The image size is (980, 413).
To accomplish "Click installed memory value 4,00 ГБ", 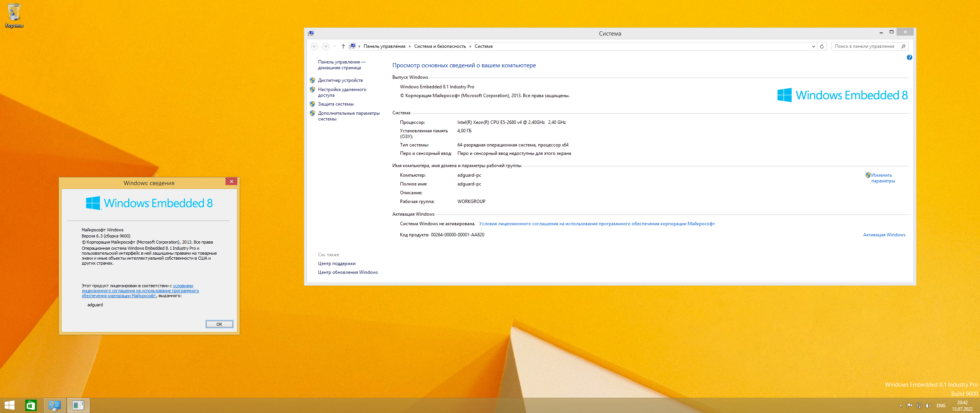I will point(464,131).
